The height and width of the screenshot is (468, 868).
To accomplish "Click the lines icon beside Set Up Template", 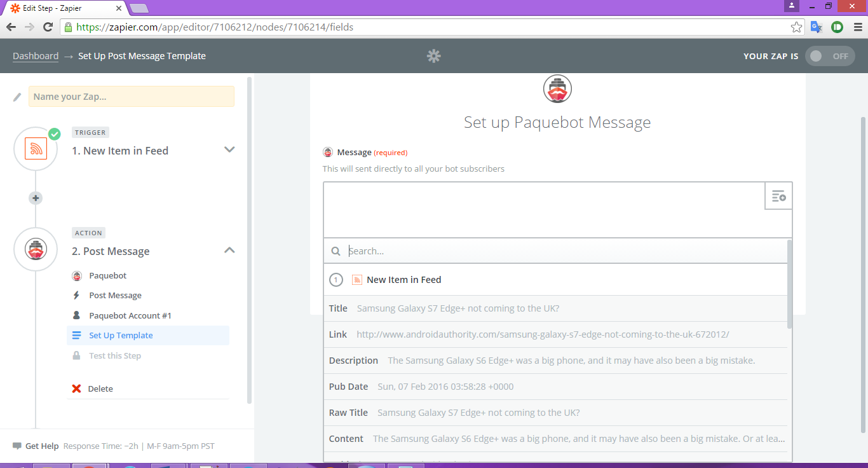I will [76, 335].
